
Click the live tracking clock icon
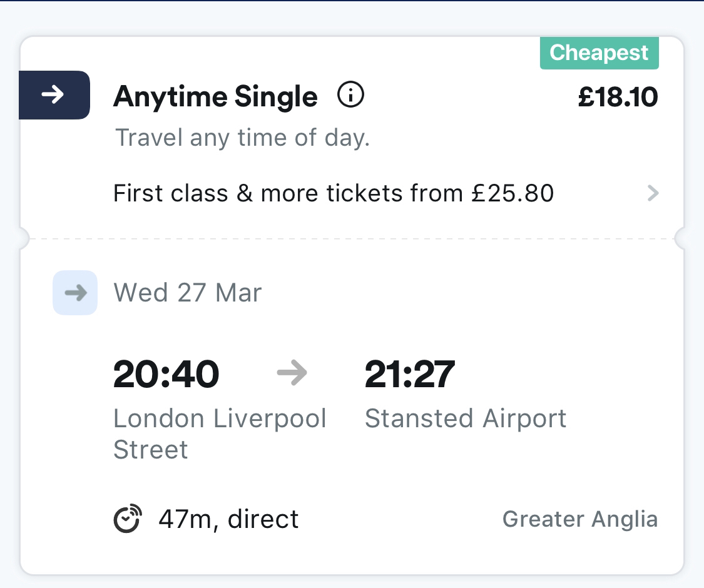[x=128, y=519]
